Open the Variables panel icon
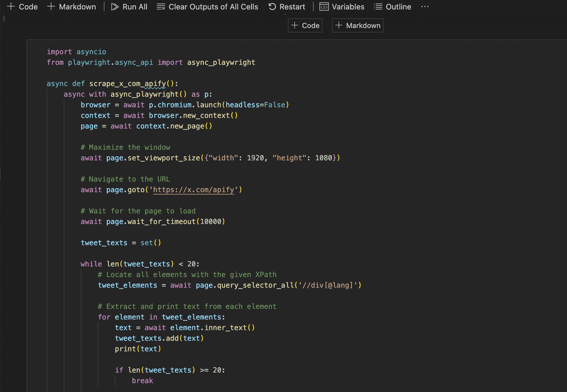This screenshot has width=567, height=392. [323, 7]
